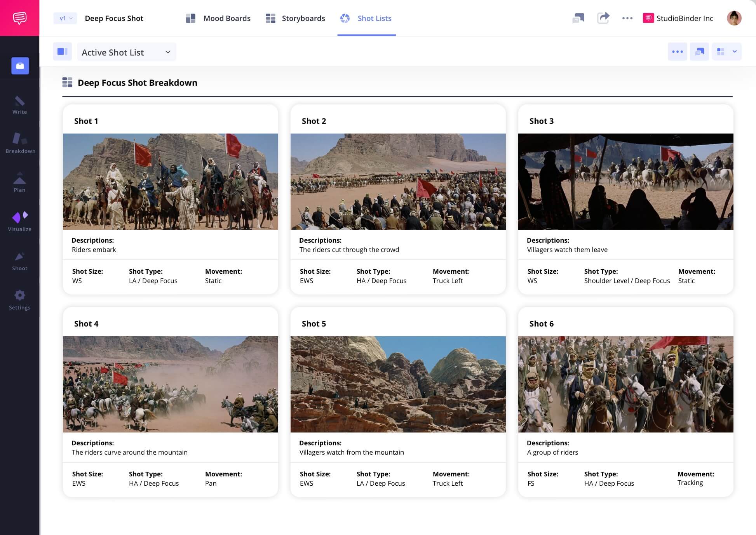Switch to the Storyboards tab
This screenshot has width=756, height=535.
click(303, 18)
